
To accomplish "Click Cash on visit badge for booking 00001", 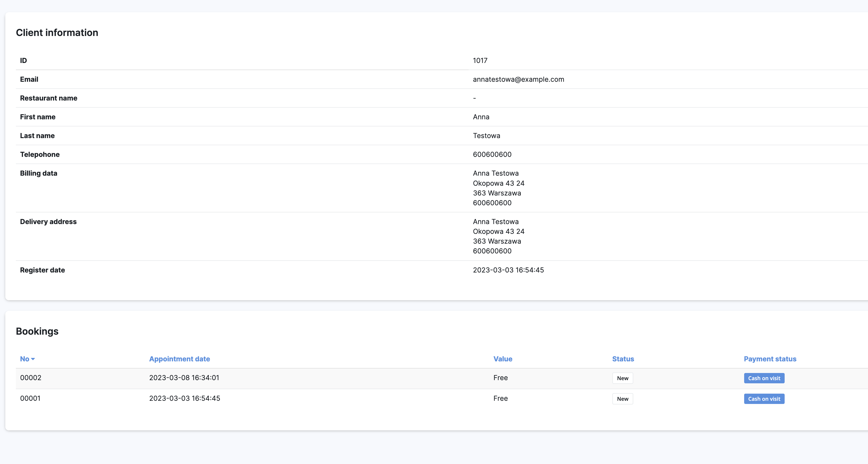I will click(764, 399).
